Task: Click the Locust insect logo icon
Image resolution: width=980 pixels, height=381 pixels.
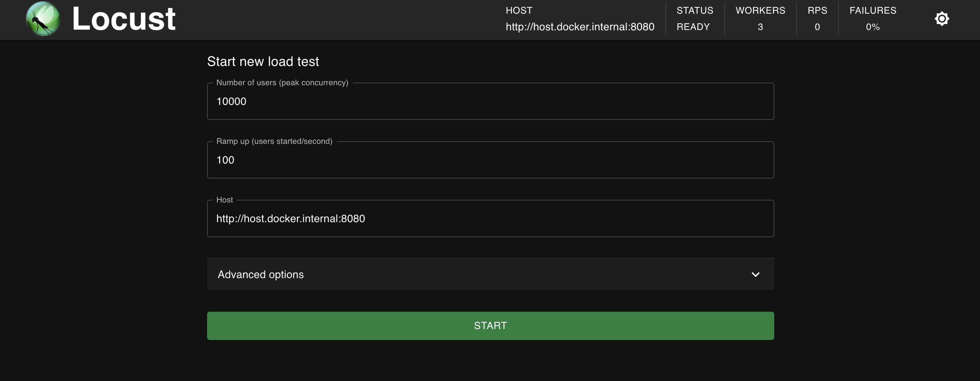Action: tap(43, 19)
